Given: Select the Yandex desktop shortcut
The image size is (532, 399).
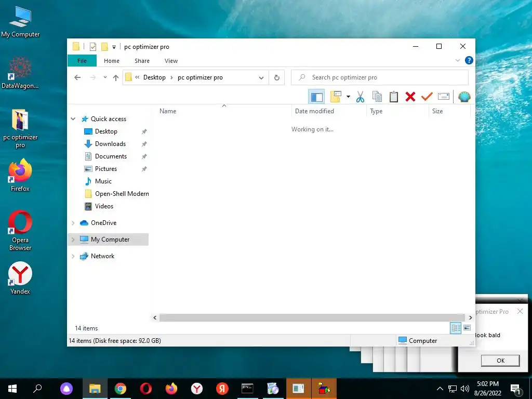Looking at the screenshot, I should pyautogui.click(x=20, y=278).
